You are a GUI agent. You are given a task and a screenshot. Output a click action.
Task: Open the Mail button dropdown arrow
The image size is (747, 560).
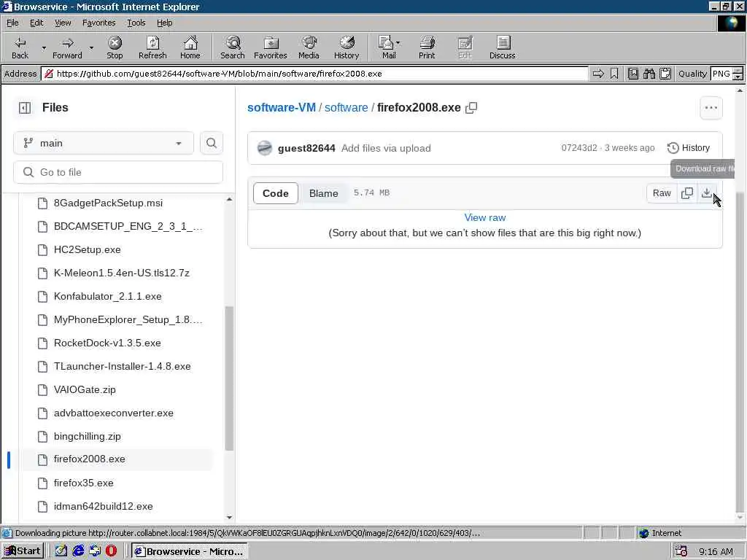pyautogui.click(x=398, y=43)
